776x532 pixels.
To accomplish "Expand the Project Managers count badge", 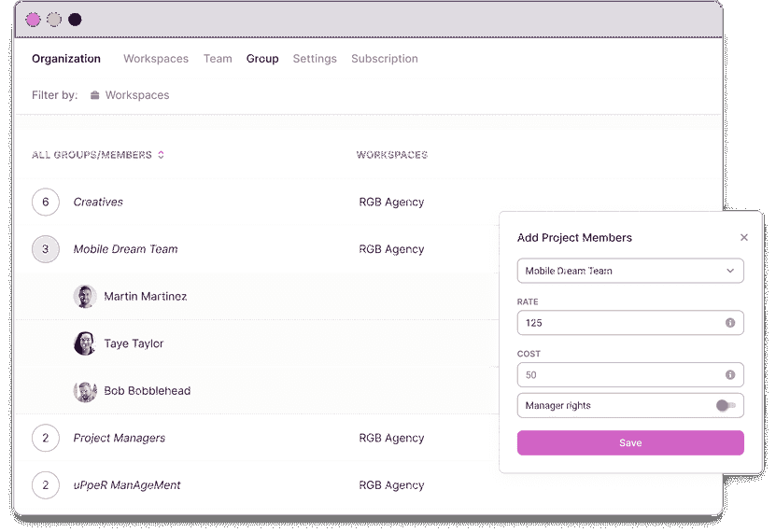I will coord(46,438).
